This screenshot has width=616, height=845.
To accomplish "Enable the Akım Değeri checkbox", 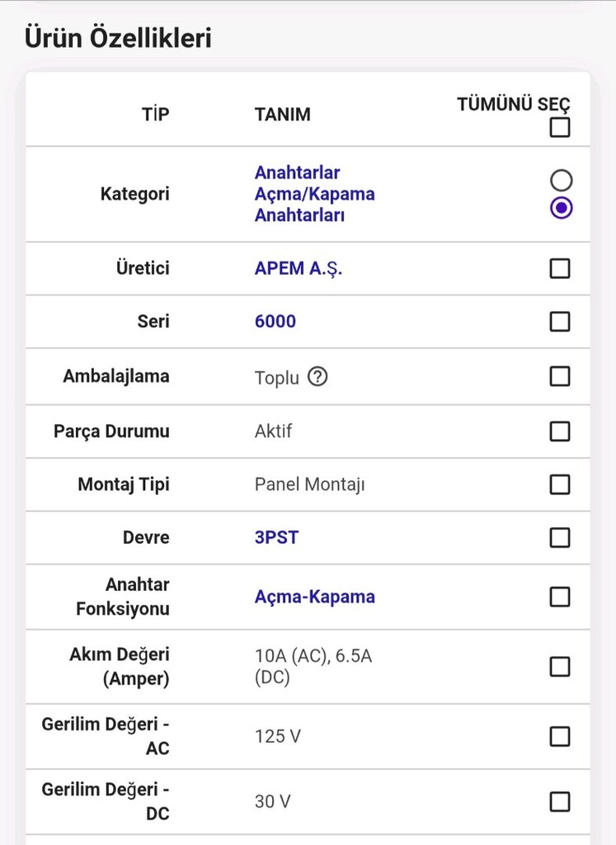I will coord(560,667).
